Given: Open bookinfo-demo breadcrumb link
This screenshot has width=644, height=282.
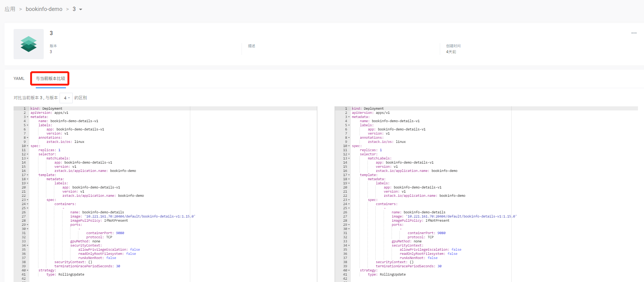Looking at the screenshot, I should (x=44, y=9).
